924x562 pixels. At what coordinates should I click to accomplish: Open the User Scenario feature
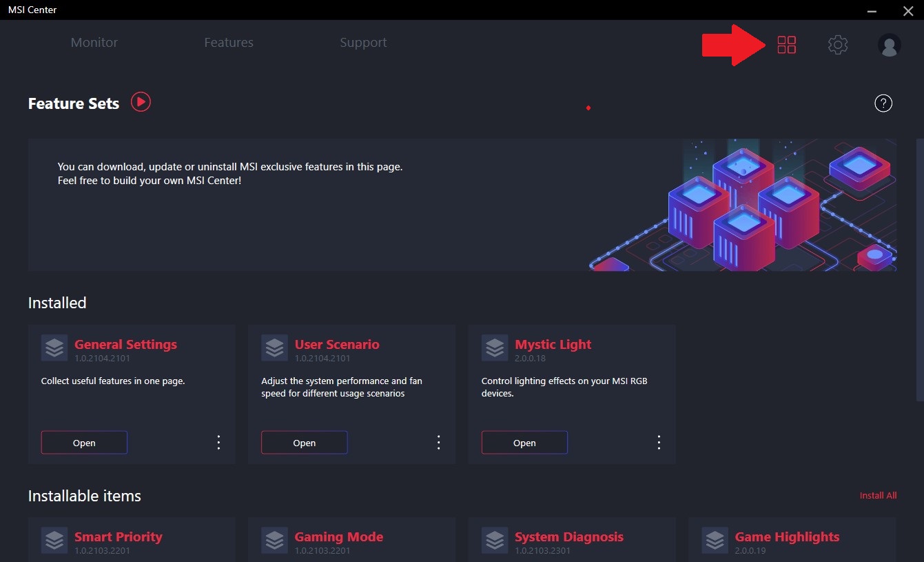[x=305, y=443]
